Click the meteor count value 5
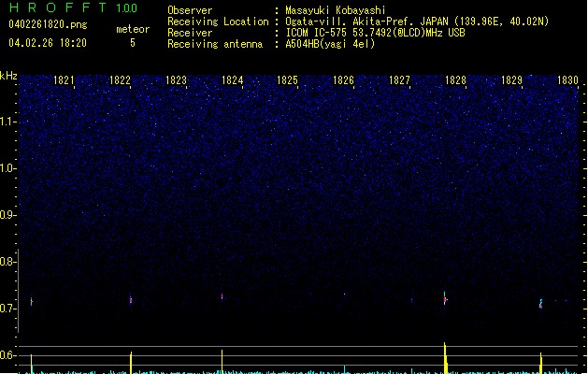This screenshot has height=374, width=588. point(133,43)
